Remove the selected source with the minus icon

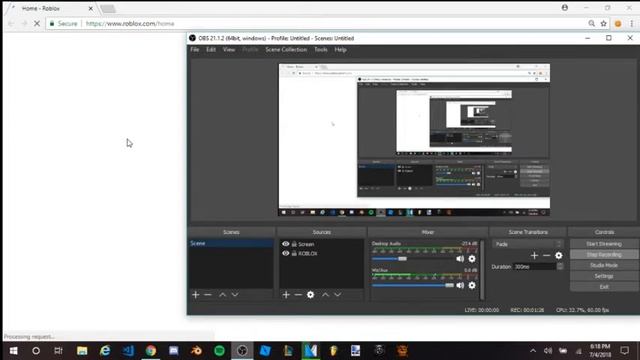click(298, 294)
